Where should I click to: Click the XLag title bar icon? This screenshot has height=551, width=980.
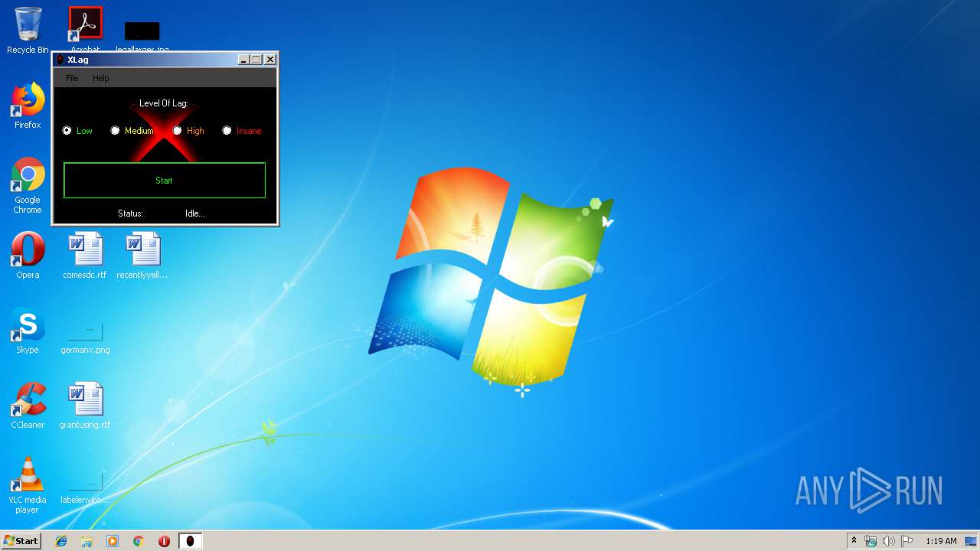pos(60,60)
